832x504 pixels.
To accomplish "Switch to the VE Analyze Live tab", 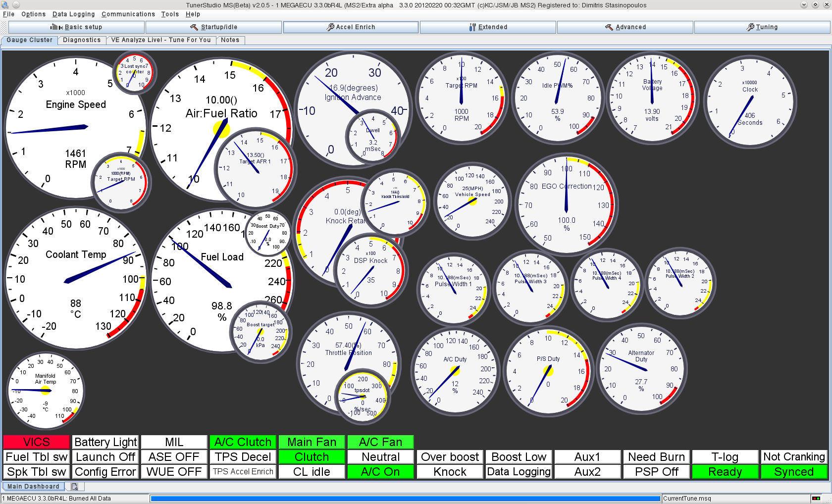I will pyautogui.click(x=161, y=40).
